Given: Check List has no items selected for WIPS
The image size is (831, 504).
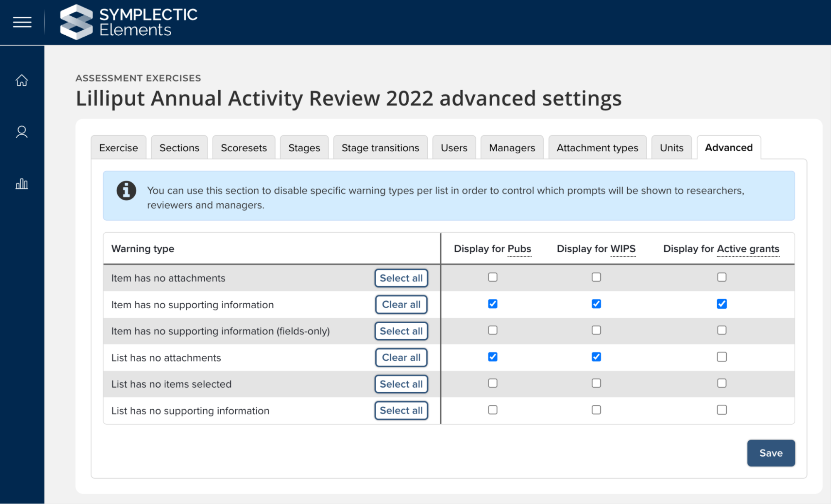Looking at the screenshot, I should [596, 383].
